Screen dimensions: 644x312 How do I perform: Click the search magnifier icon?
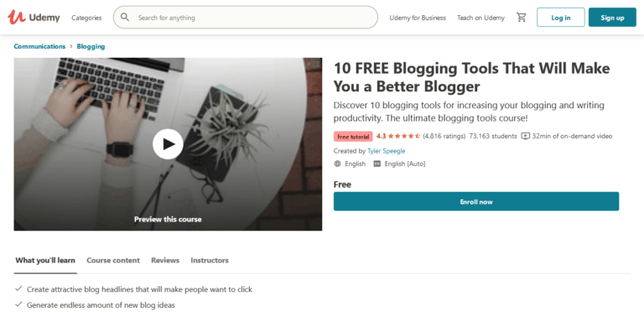[125, 18]
